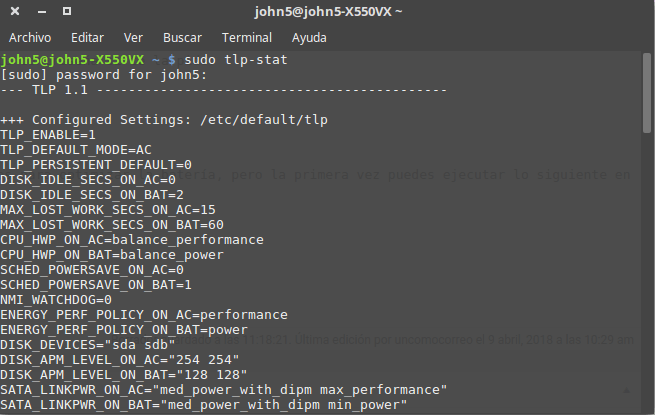Image resolution: width=655 pixels, height=415 pixels.
Task: Open the Terminal menu
Action: coord(247,38)
